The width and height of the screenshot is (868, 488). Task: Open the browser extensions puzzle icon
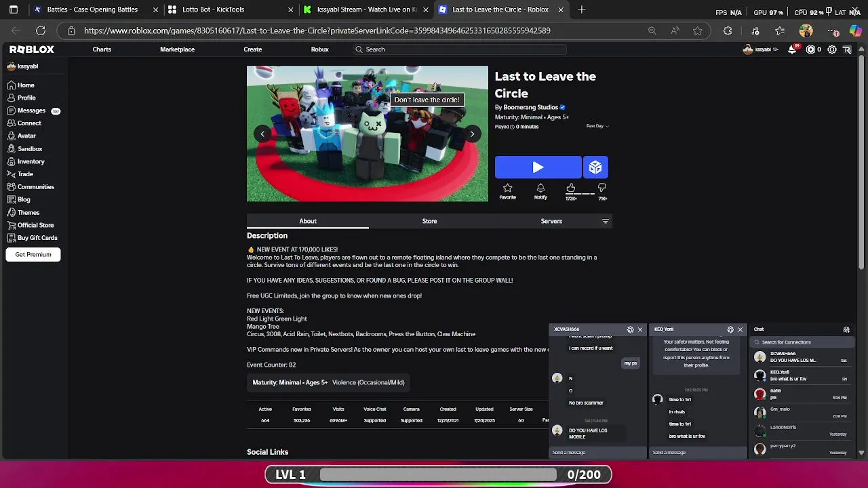click(728, 30)
